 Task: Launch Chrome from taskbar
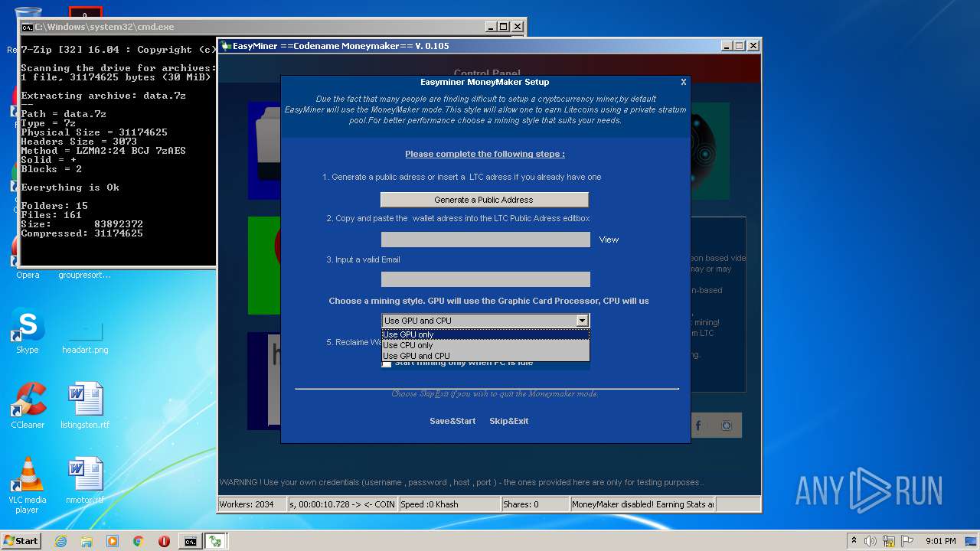point(139,541)
